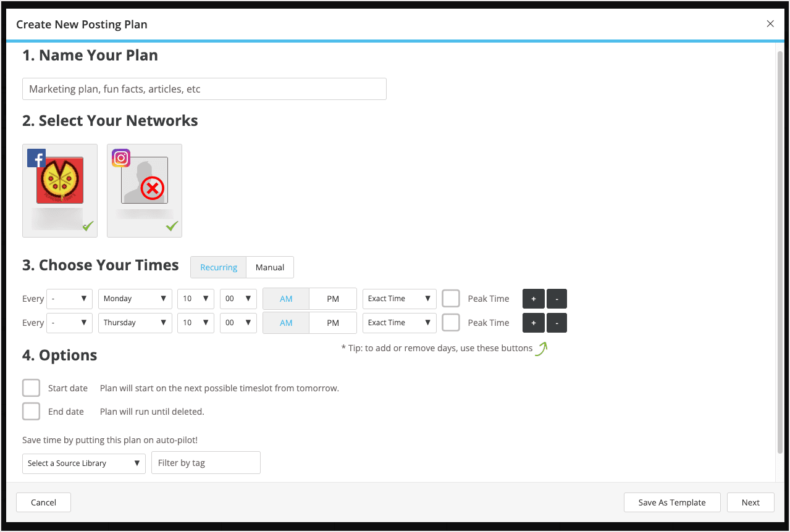The width and height of the screenshot is (790, 532).
Task: Click the plan name input field
Action: [x=204, y=89]
